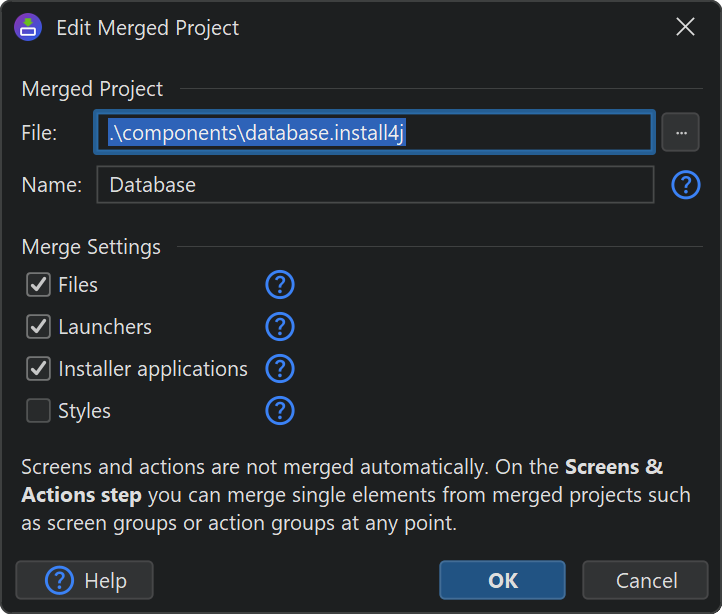Show help for the Files merge option

click(x=280, y=285)
